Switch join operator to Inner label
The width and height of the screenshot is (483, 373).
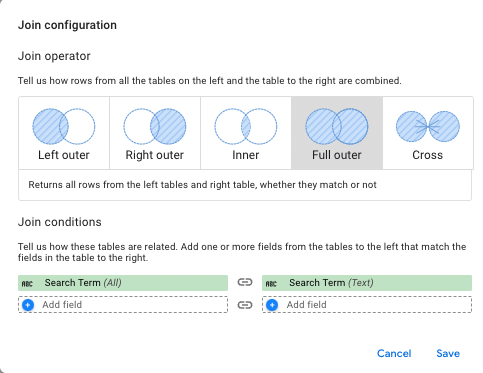246,155
